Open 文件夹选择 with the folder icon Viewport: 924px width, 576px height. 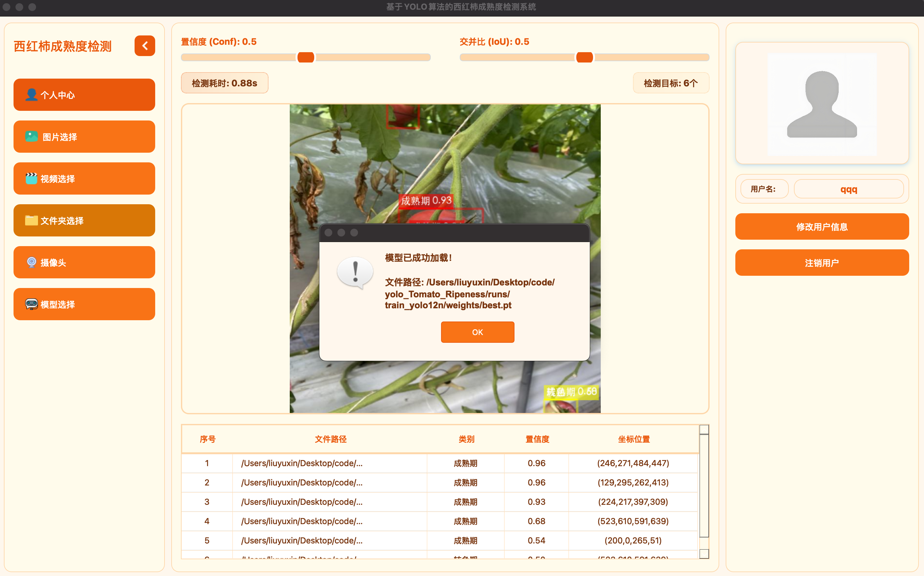[31, 220]
